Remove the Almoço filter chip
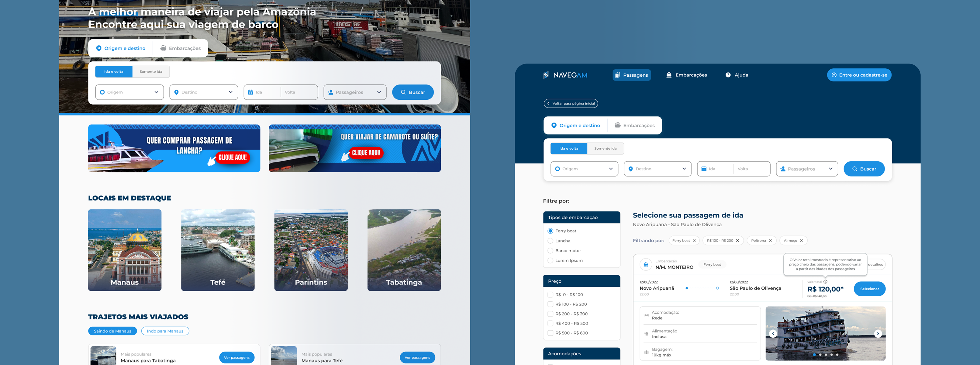 [x=801, y=241]
